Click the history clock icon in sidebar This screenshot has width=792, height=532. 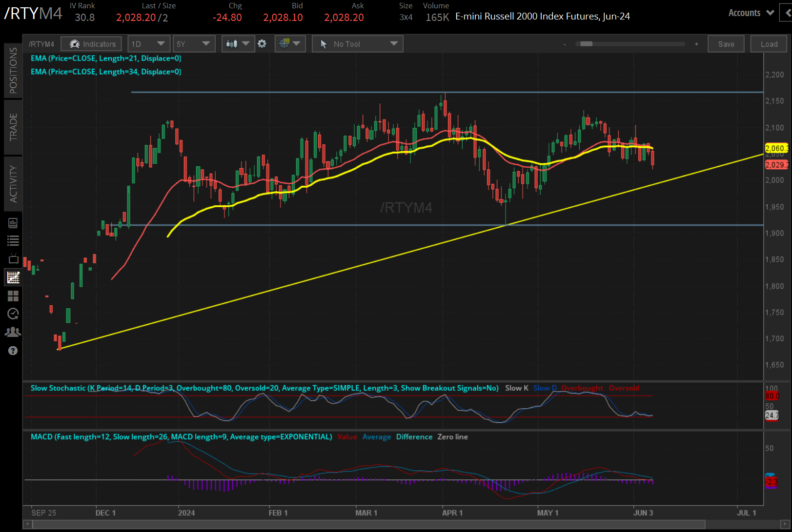click(x=13, y=314)
